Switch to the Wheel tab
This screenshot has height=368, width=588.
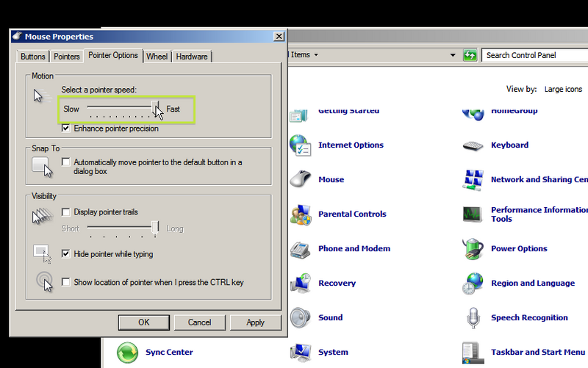(x=157, y=57)
